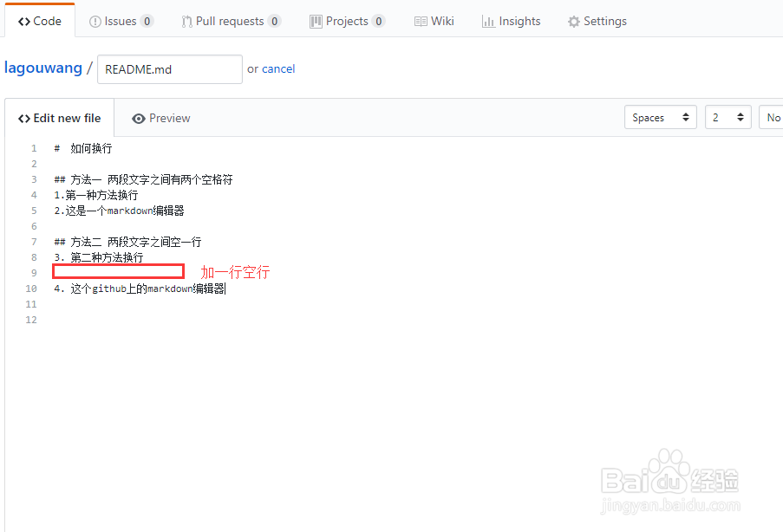783x532 pixels.
Task: Click line 1 heading text 如何换行
Action: (x=91, y=148)
